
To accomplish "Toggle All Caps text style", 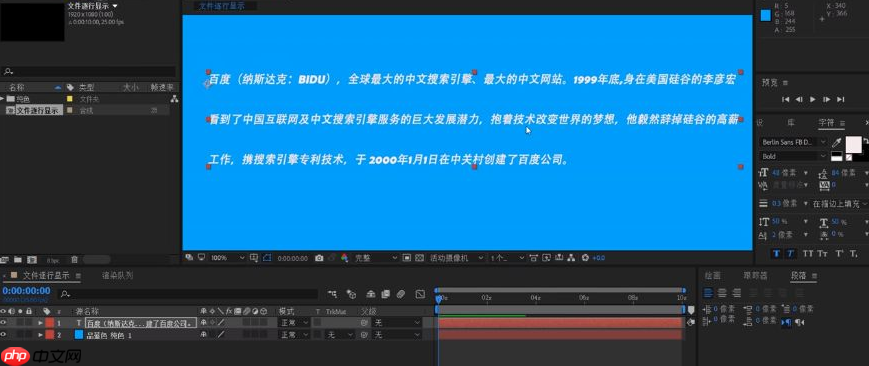I will [807, 253].
